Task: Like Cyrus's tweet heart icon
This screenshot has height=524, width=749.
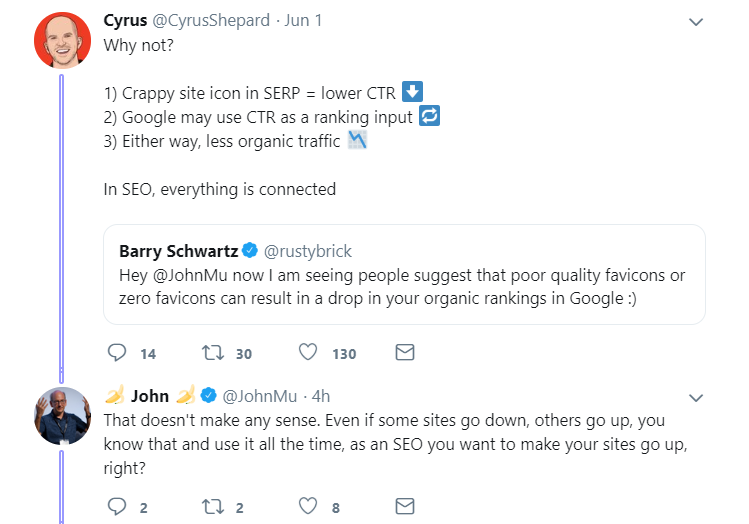Action: [308, 353]
